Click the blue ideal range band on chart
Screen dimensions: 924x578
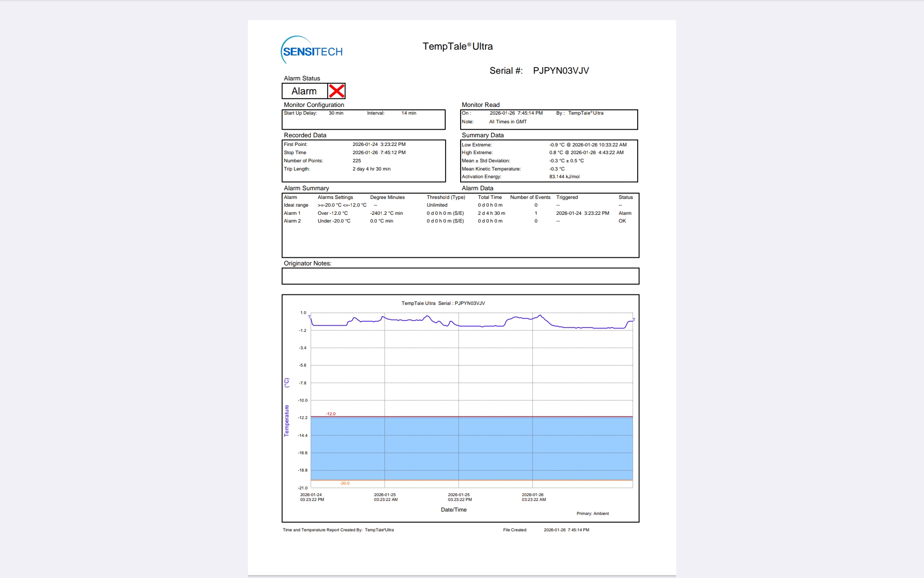coord(472,448)
